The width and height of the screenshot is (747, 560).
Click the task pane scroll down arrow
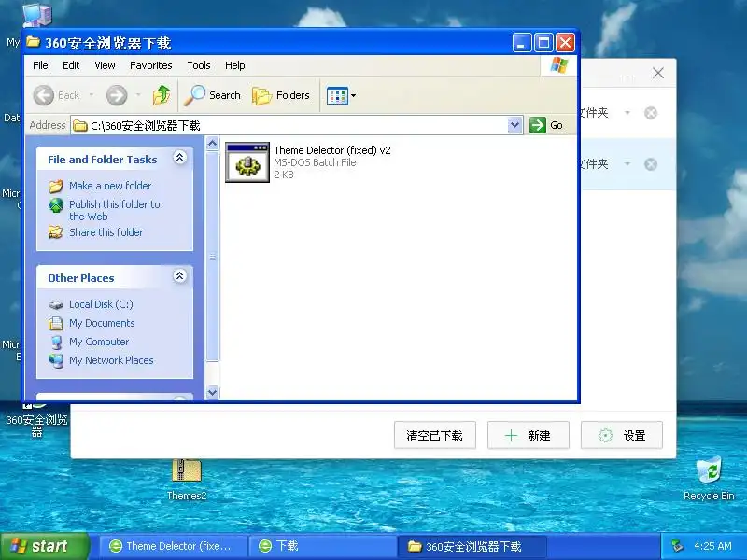click(213, 392)
